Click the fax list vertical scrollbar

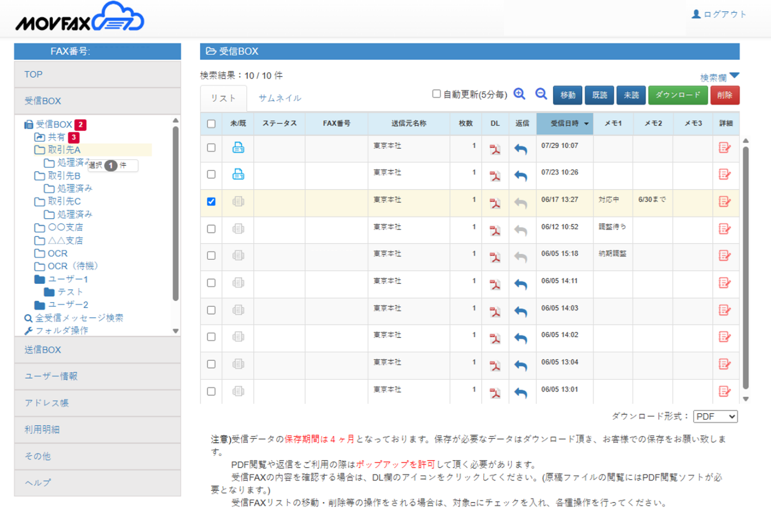tap(746, 267)
